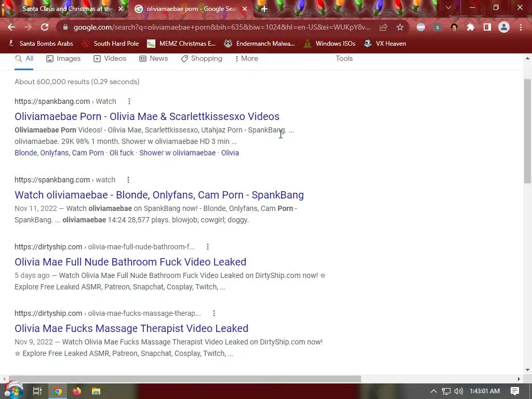Open the 'Olivia' sitelink
This screenshot has height=399, width=532.
[x=230, y=153]
